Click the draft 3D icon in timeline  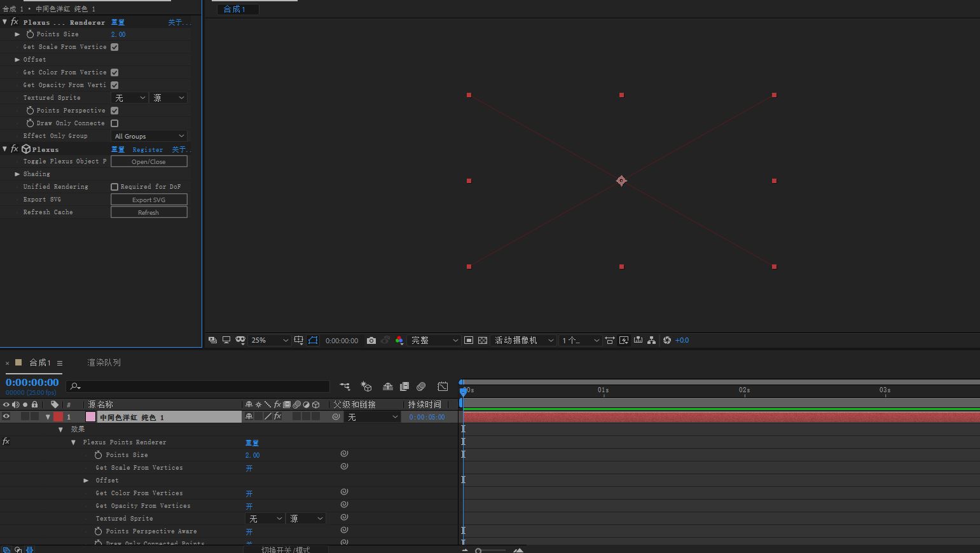tap(366, 386)
